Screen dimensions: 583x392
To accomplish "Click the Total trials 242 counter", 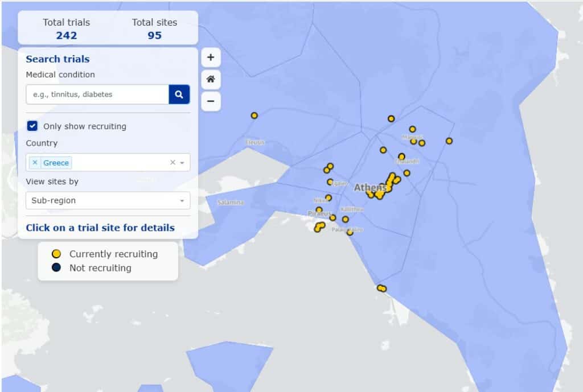I will pyautogui.click(x=67, y=29).
